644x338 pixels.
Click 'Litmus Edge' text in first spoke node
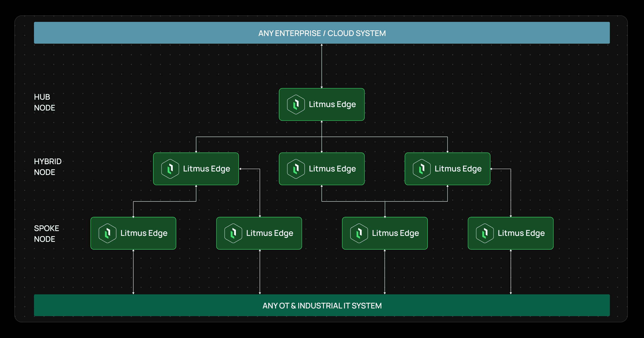pyautogui.click(x=144, y=233)
